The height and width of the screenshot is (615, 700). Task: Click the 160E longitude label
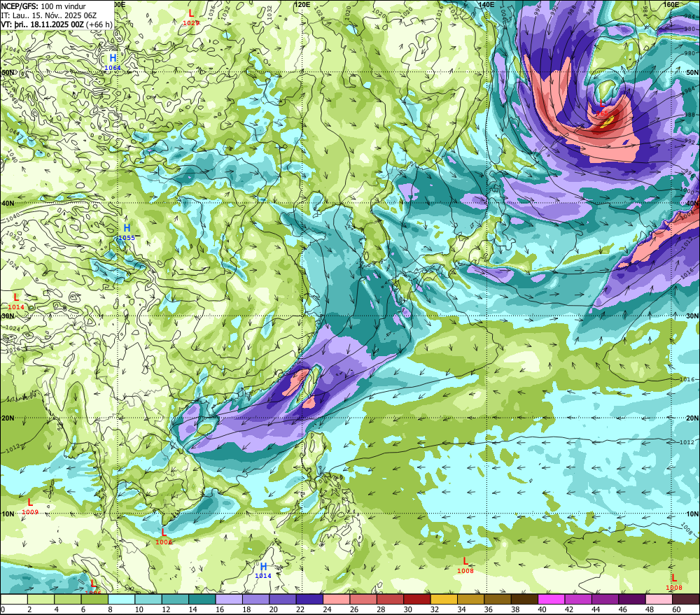(671, 4)
